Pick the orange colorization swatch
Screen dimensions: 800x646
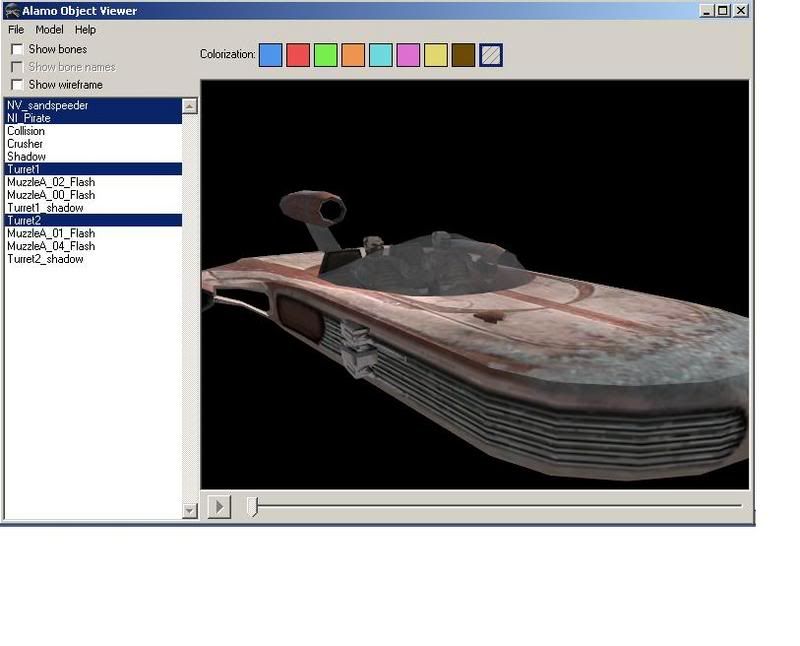click(353, 55)
